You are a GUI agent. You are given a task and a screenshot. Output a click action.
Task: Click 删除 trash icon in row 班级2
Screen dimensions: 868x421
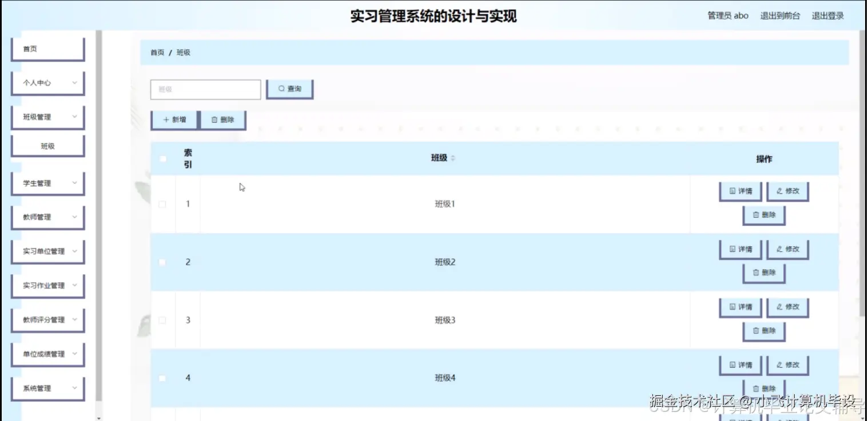(x=756, y=273)
